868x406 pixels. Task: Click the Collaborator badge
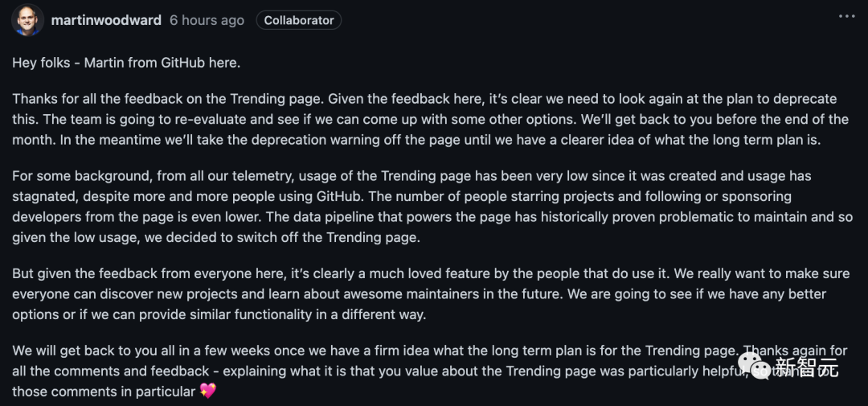(x=299, y=20)
